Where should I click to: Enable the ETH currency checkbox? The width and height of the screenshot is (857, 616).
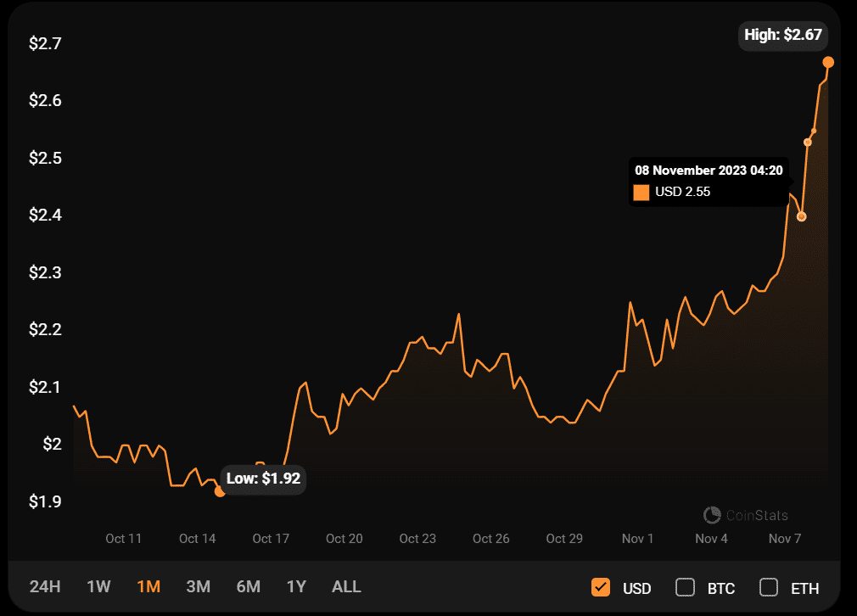point(768,587)
